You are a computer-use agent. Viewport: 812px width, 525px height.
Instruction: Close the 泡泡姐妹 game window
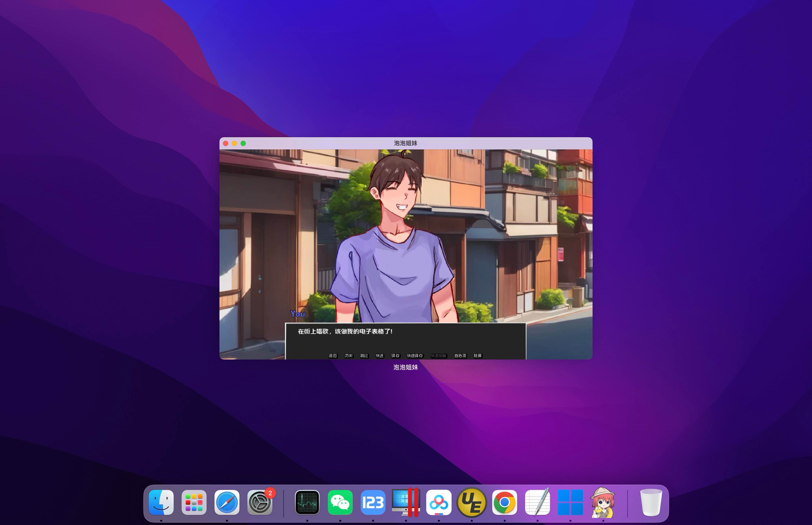tap(226, 144)
